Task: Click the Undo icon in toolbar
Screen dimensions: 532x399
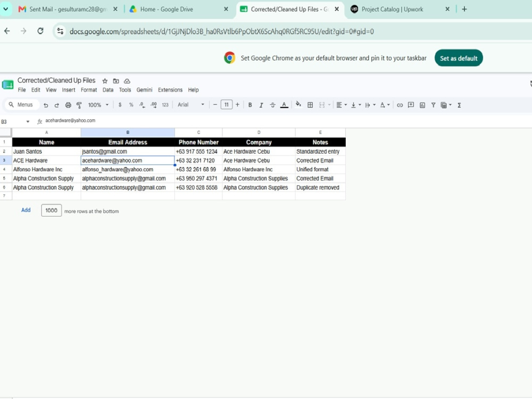Action: [46, 105]
